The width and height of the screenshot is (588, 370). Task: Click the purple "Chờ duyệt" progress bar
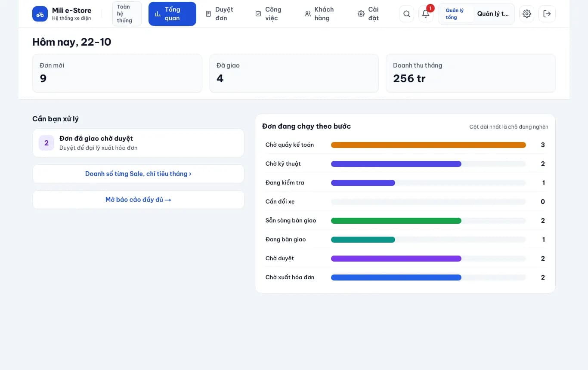tap(396, 259)
